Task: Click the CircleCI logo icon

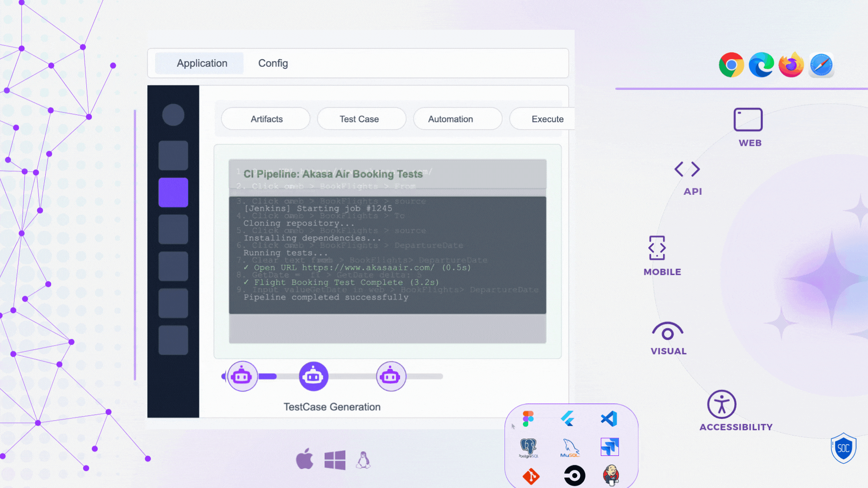Action: (x=575, y=475)
